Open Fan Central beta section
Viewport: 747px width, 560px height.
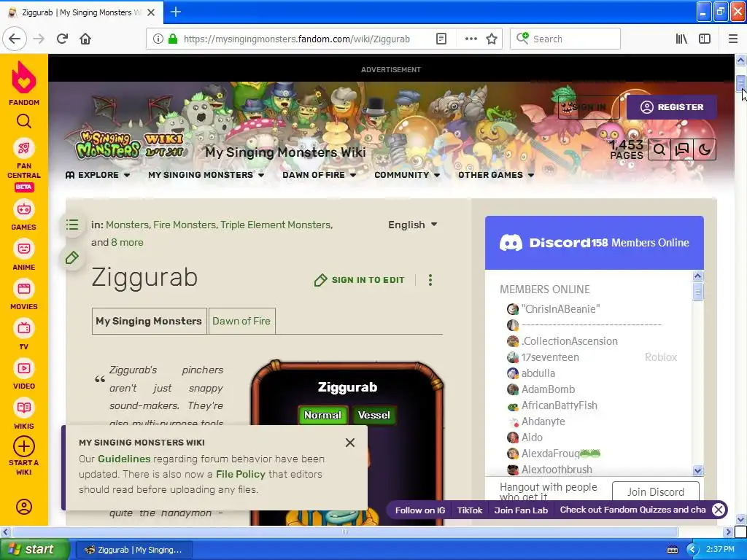click(24, 166)
